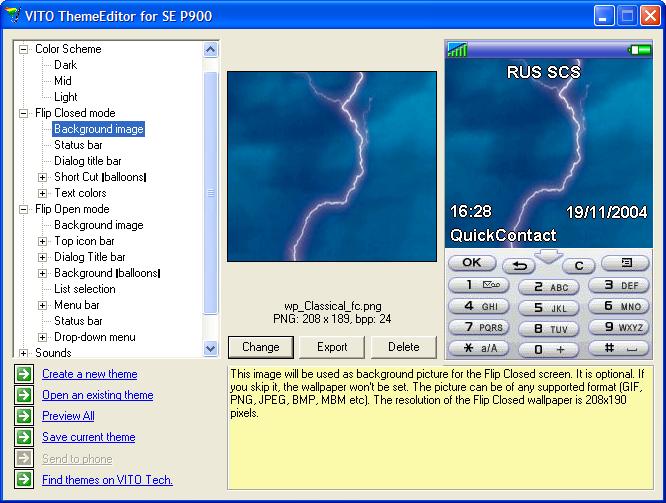Expand the Sounds tree node

[24, 353]
